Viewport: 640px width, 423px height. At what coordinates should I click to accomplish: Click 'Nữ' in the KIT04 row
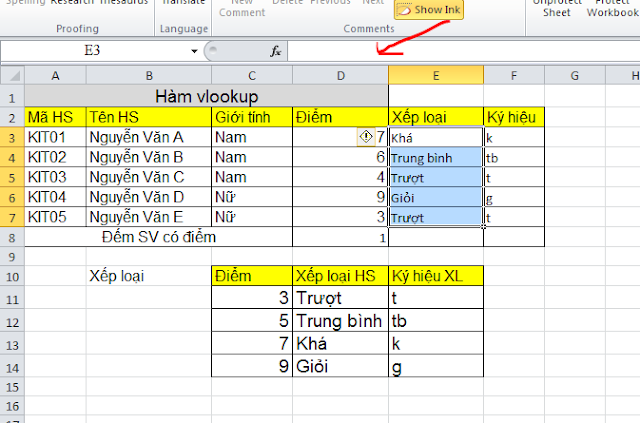point(252,197)
